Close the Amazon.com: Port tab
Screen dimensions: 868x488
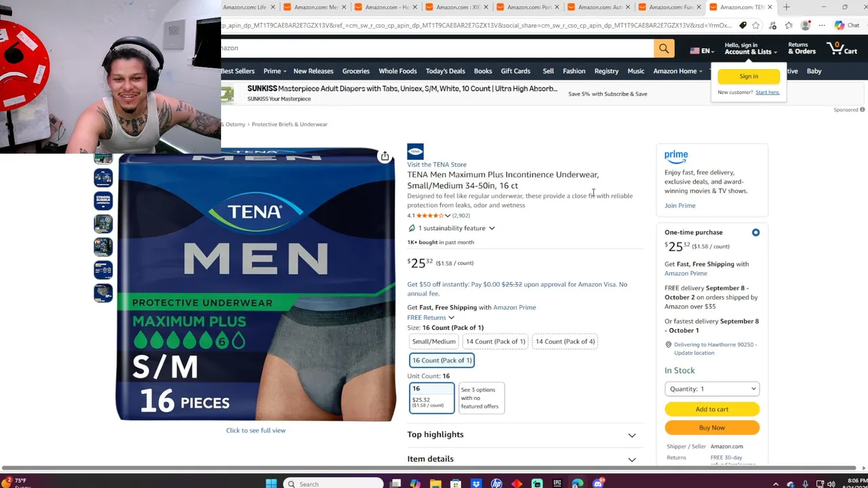click(557, 7)
